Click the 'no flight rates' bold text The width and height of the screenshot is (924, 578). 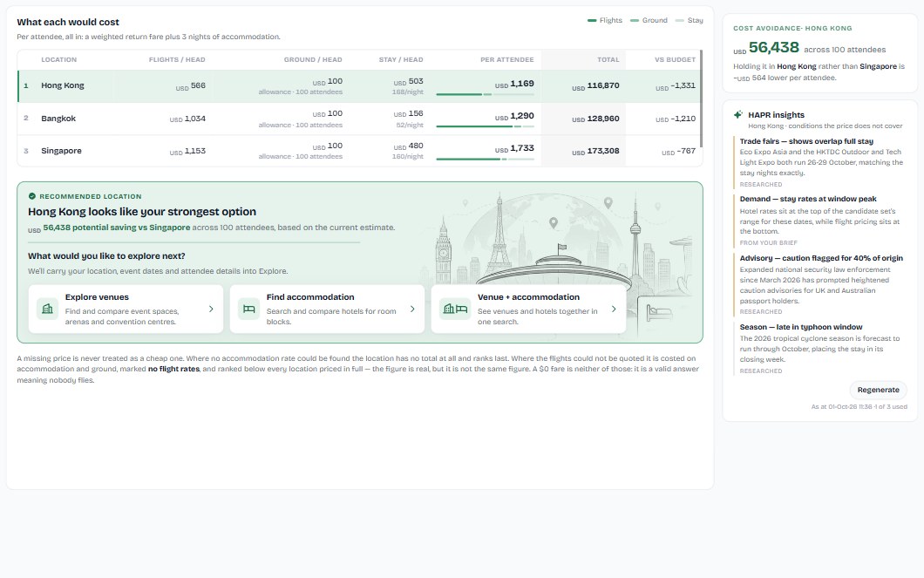point(173,369)
